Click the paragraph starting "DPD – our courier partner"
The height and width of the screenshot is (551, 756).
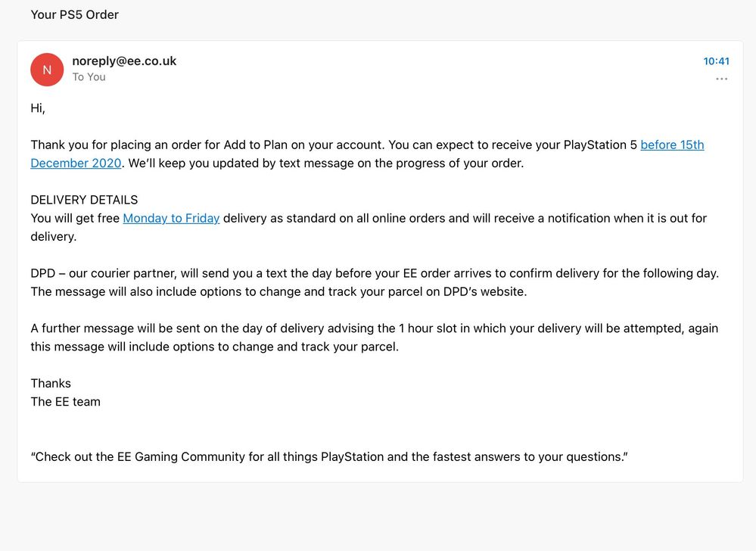[375, 273]
